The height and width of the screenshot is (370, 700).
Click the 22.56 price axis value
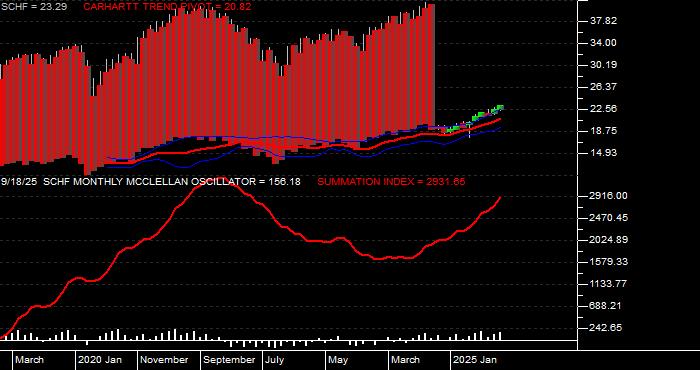[x=604, y=108]
